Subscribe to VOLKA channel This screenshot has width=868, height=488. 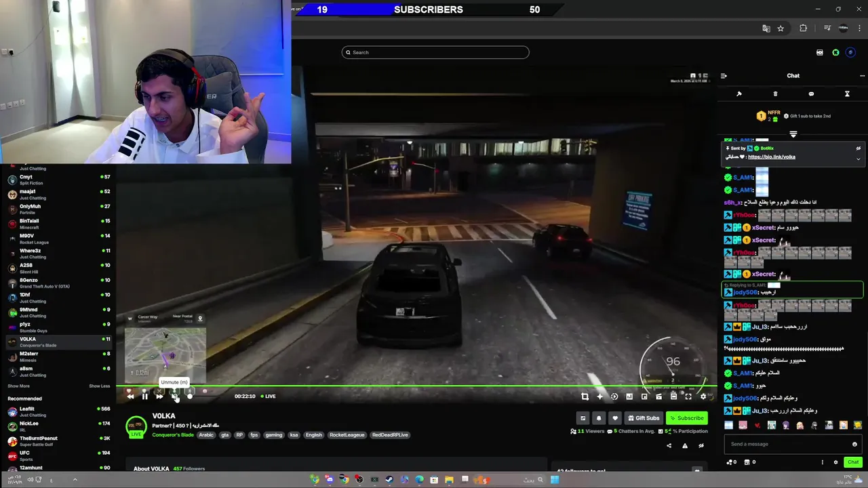pos(686,418)
